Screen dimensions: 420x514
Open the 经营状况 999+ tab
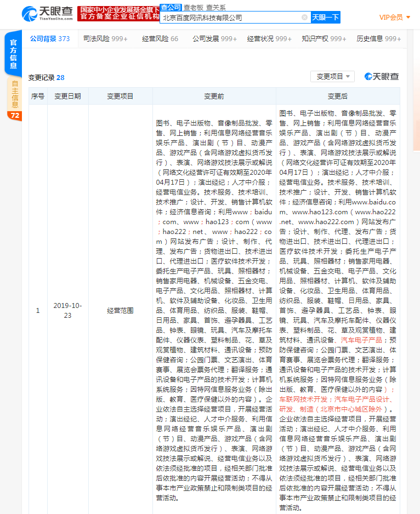[269, 39]
